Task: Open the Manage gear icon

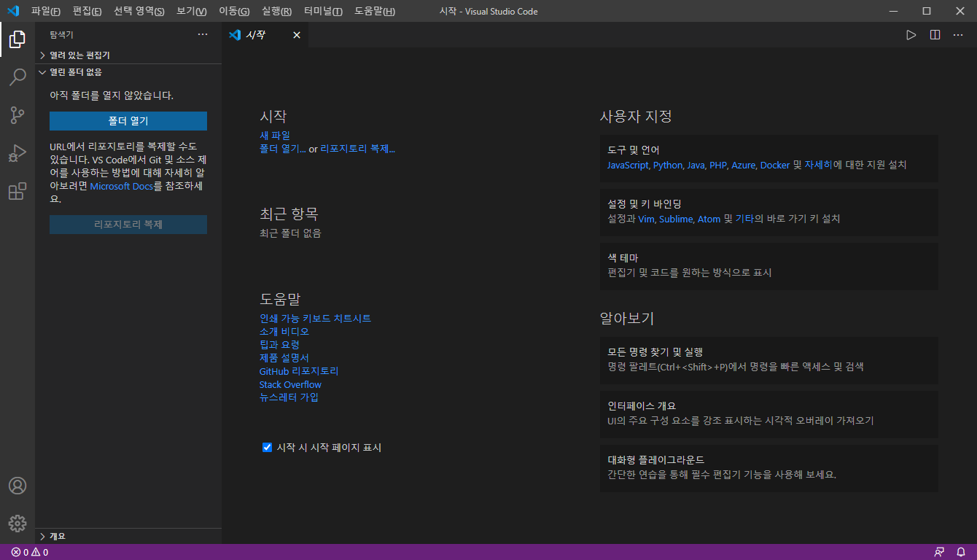Action: pyautogui.click(x=17, y=524)
